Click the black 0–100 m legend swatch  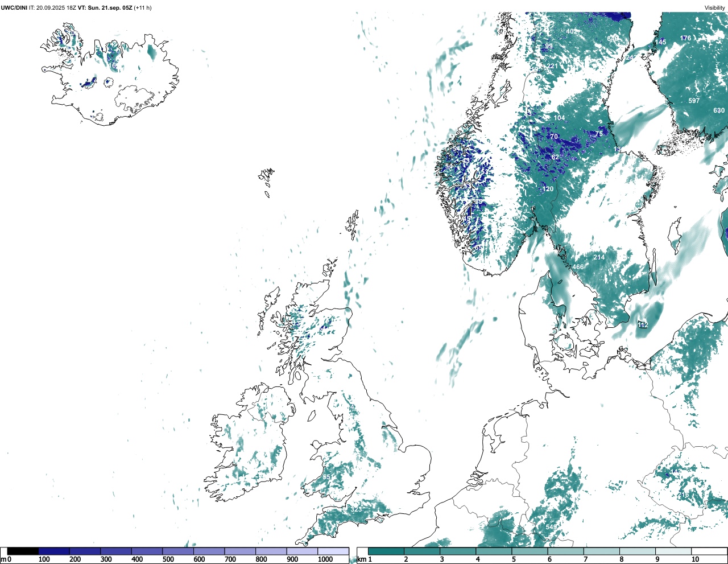click(23, 551)
